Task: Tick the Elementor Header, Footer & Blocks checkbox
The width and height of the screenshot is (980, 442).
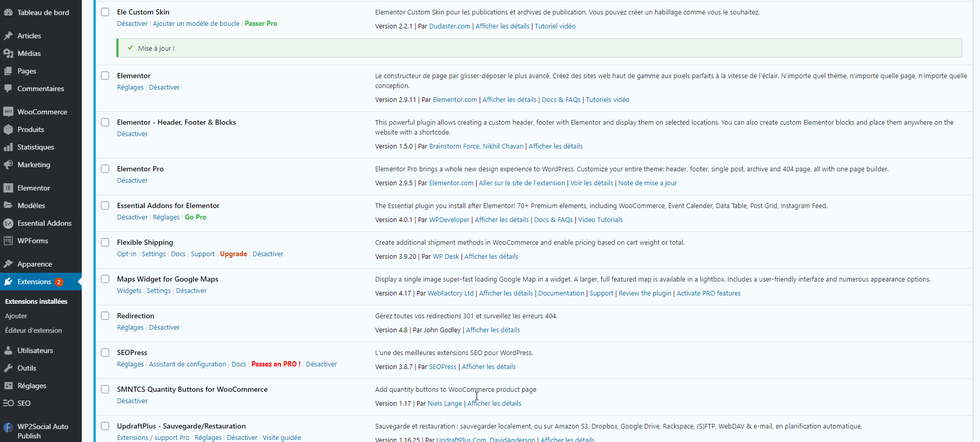Action: point(105,122)
